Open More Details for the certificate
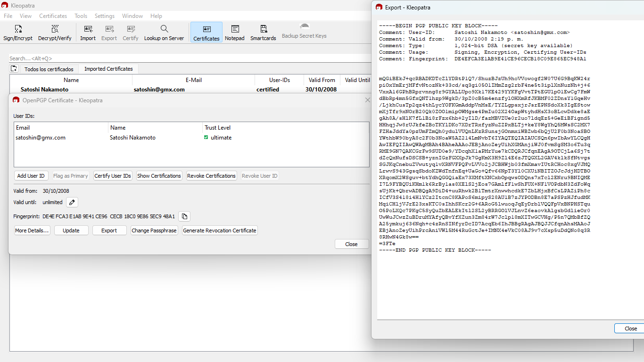The image size is (644, 362). point(32,230)
